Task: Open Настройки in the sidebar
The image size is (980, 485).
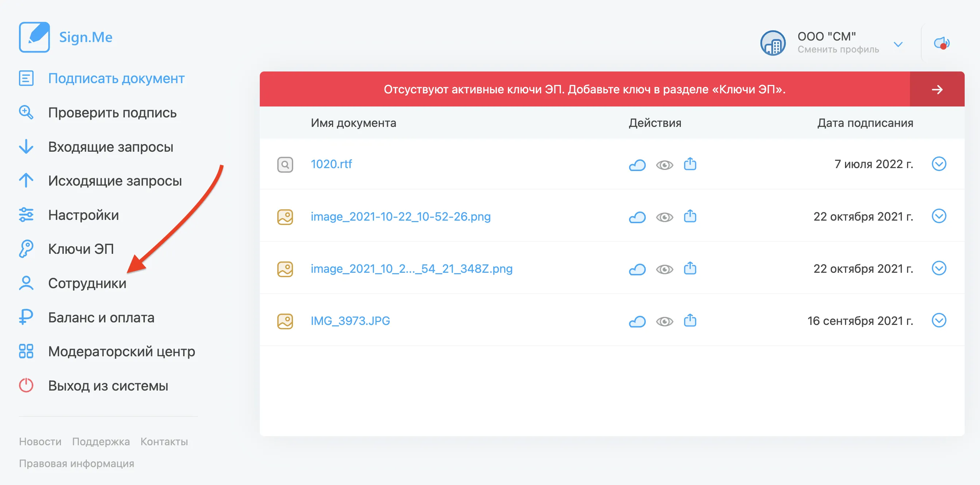Action: coord(83,215)
